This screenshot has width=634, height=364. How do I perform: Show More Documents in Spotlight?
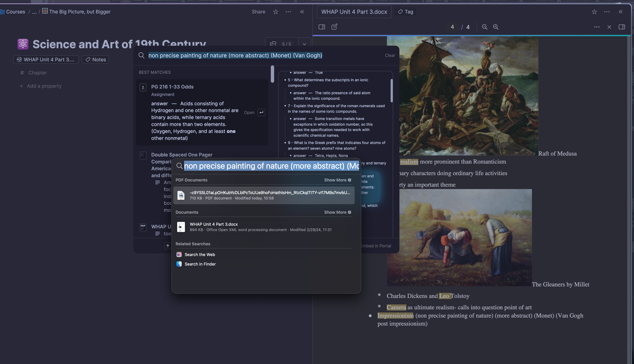pos(338,212)
